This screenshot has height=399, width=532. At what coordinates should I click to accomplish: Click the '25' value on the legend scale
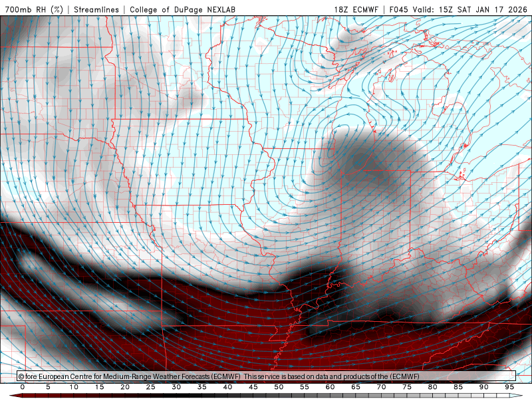click(x=151, y=387)
